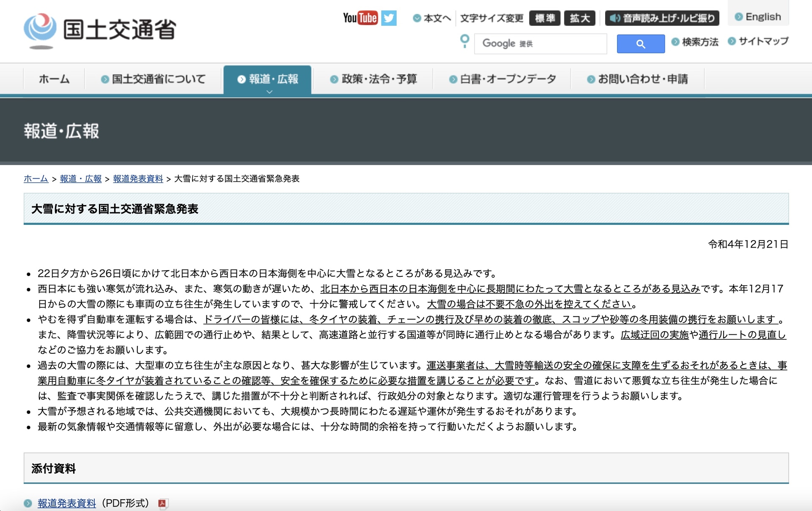Click the speaker icon on 音声読み上げ button
Image resolution: width=812 pixels, height=511 pixels.
tap(615, 18)
